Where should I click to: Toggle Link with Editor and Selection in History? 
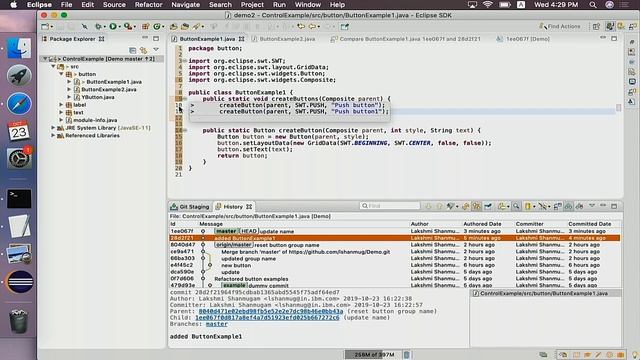tap(476, 207)
